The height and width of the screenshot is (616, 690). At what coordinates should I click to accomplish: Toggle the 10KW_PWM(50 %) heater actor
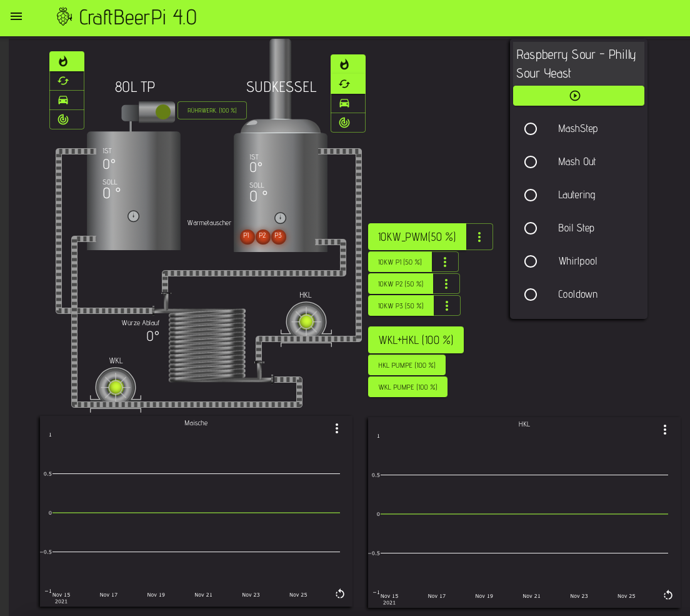(417, 237)
